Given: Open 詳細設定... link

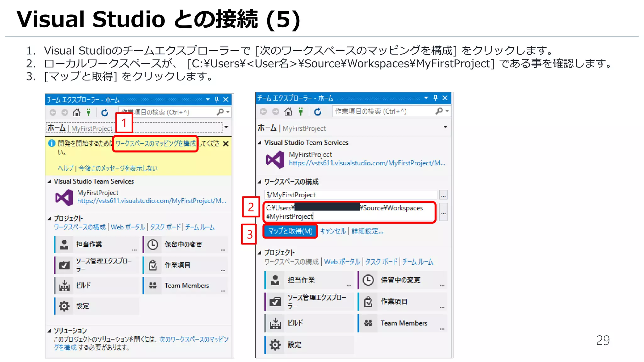Looking at the screenshot, I should 367,231.
